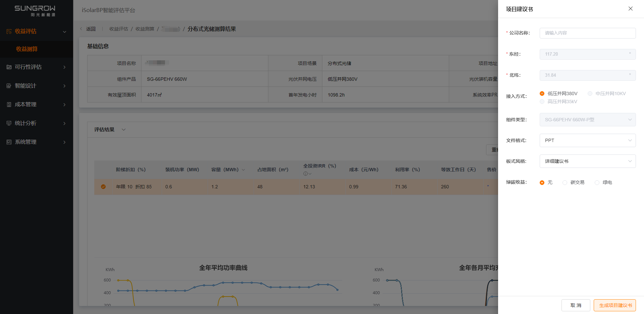The height and width of the screenshot is (314, 644).
Task: Select the 低压并网380V radio option
Action: [542, 93]
